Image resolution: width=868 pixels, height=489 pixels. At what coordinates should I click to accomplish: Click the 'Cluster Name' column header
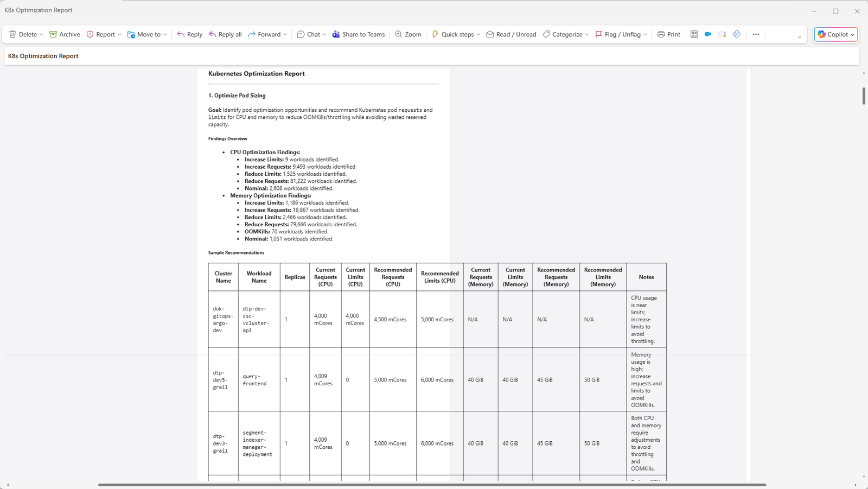223,277
